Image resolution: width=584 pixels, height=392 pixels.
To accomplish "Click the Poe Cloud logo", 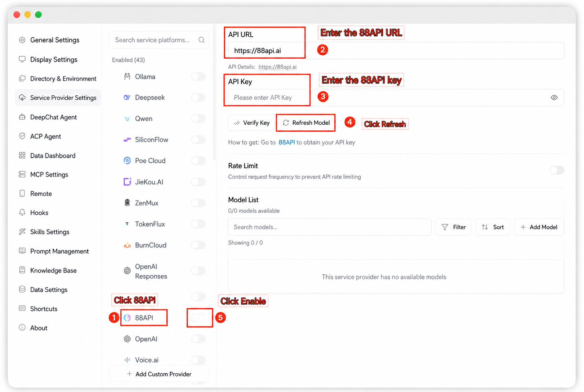I will click(x=127, y=161).
